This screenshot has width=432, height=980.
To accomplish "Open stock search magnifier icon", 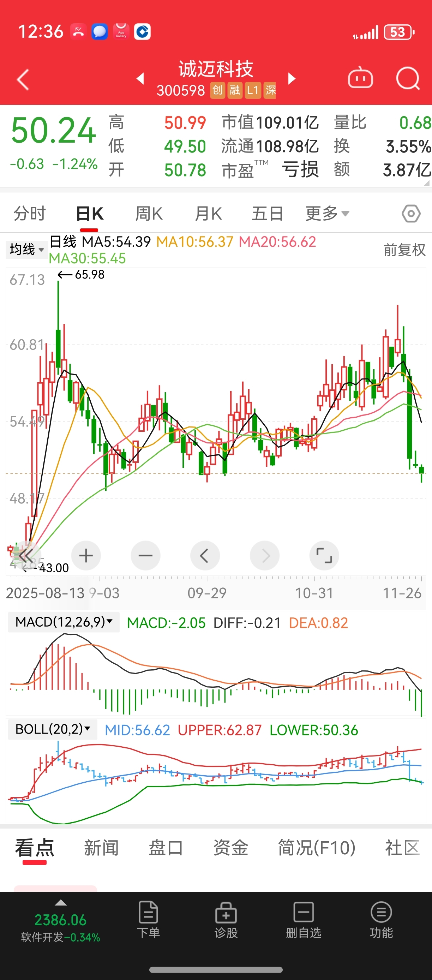I will tap(408, 79).
